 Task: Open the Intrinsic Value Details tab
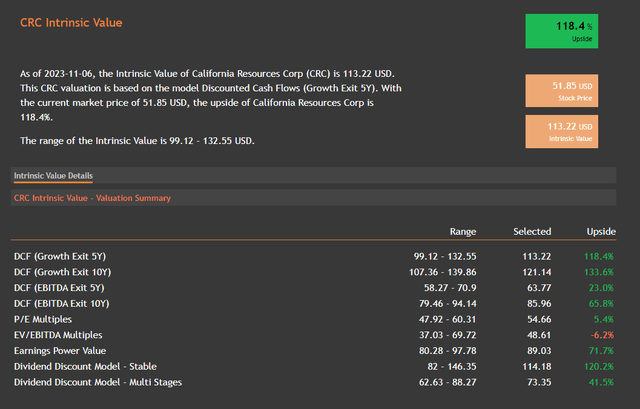click(53, 176)
